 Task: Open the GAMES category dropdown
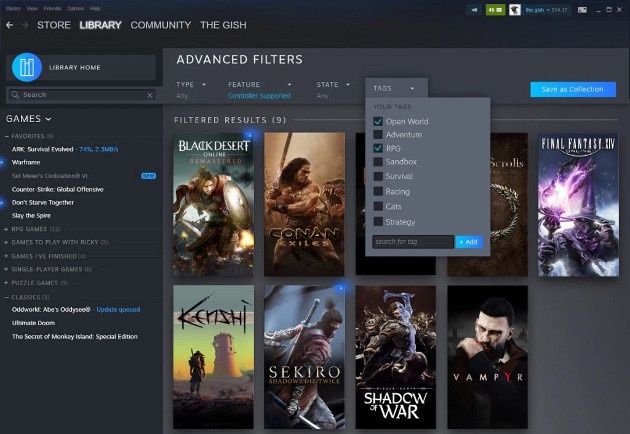coord(29,119)
